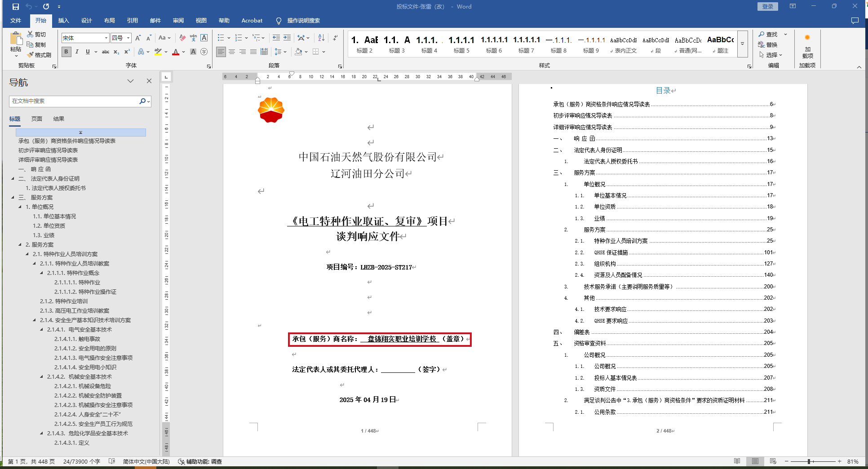Click the redo arrow in the title bar
This screenshot has width=868, height=469.
[46, 7]
